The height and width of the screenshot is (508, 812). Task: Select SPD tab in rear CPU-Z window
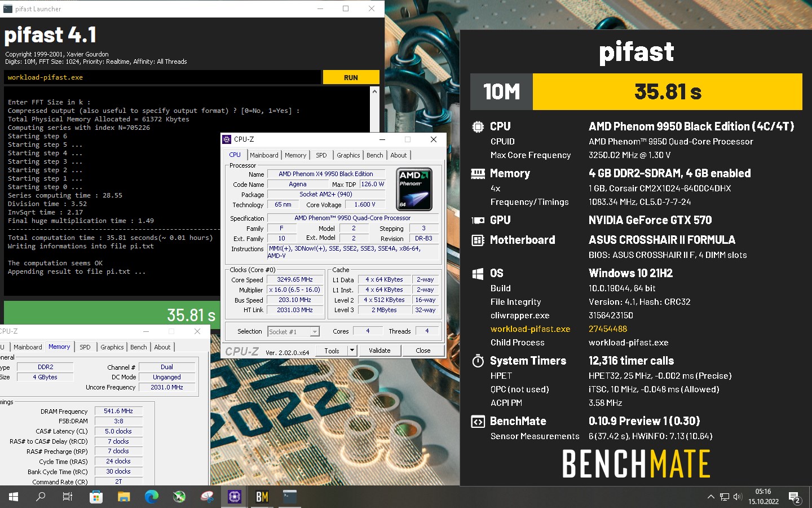(85, 347)
